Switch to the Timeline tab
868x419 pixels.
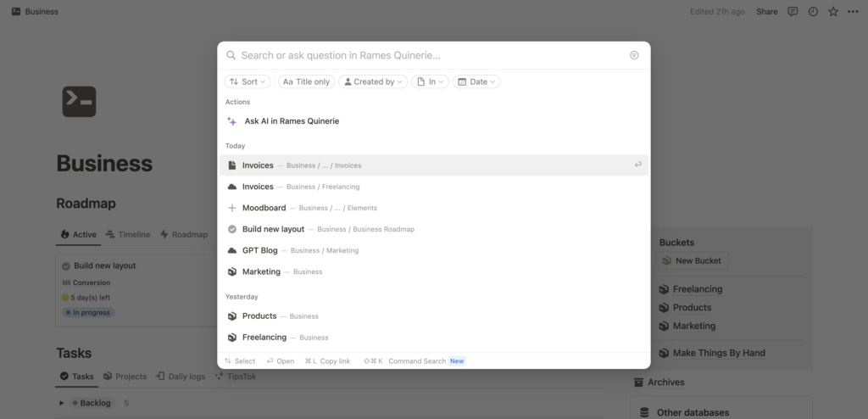tap(128, 234)
